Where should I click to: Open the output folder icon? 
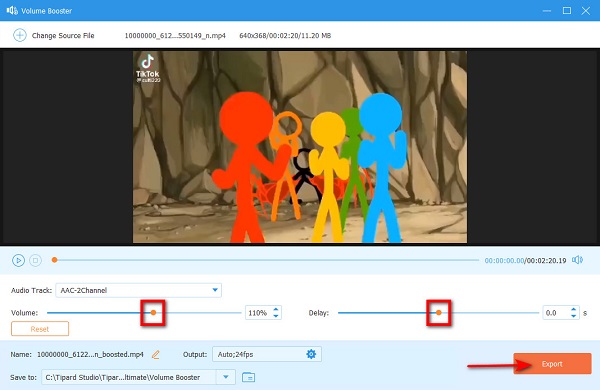(x=248, y=377)
